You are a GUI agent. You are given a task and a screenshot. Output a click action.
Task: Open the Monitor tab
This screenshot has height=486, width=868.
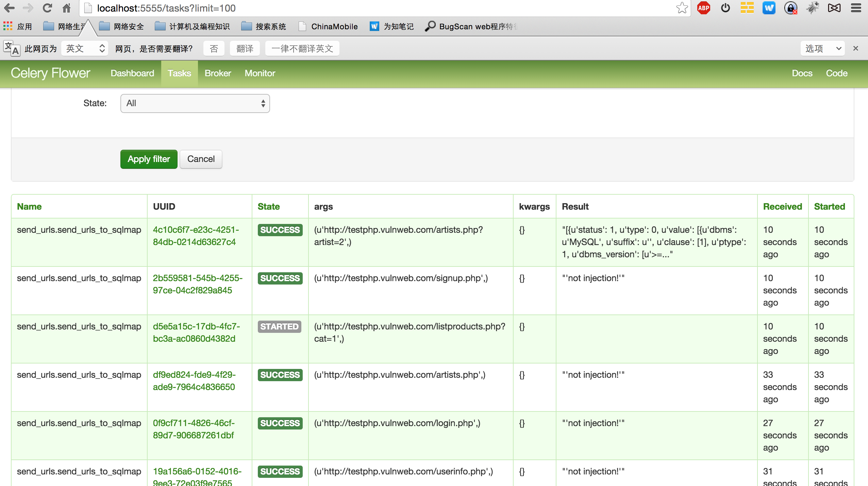260,73
